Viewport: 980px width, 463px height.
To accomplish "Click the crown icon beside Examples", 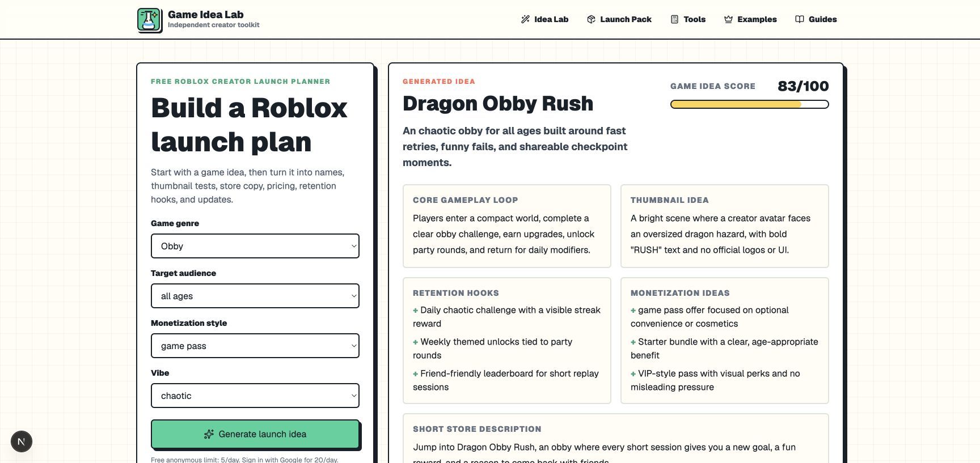I will 728,19.
